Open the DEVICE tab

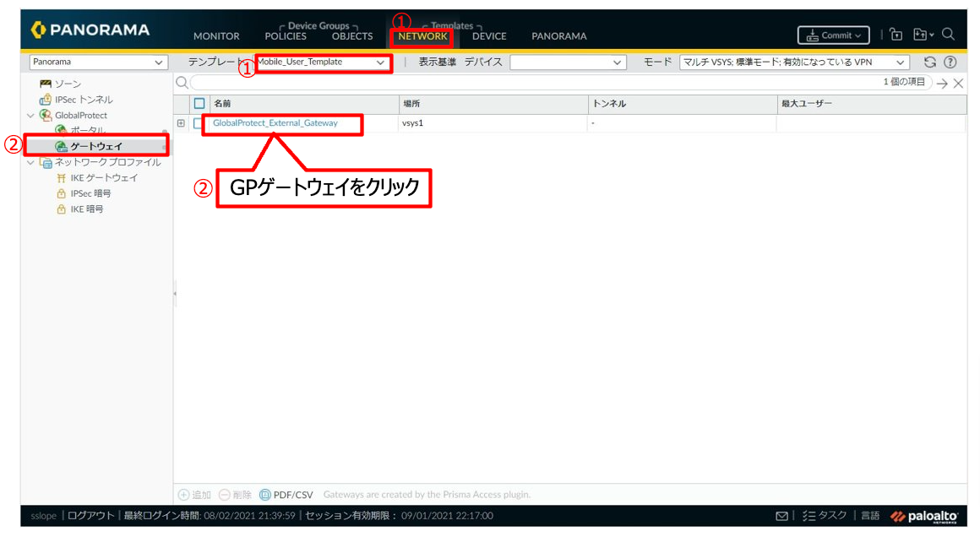(x=489, y=36)
